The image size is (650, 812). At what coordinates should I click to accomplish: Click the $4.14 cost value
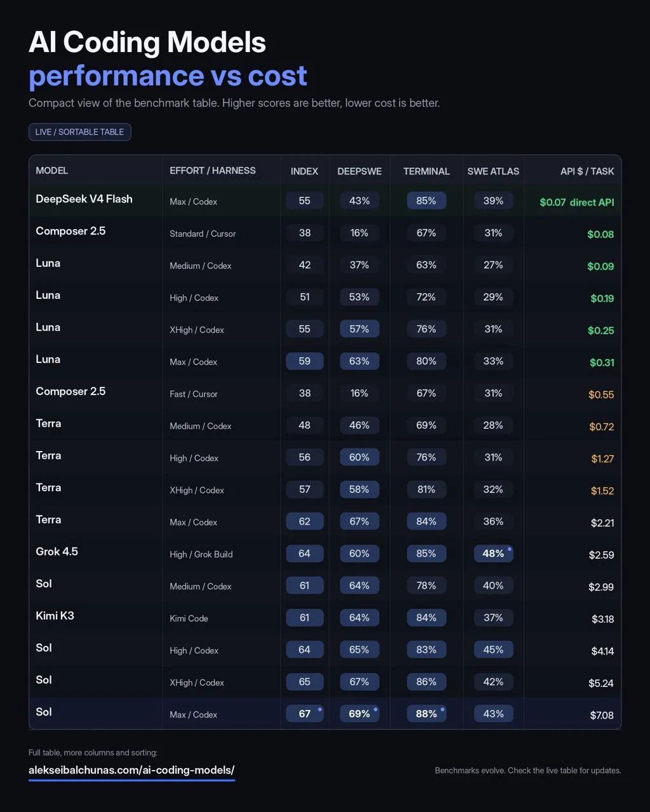(x=602, y=651)
